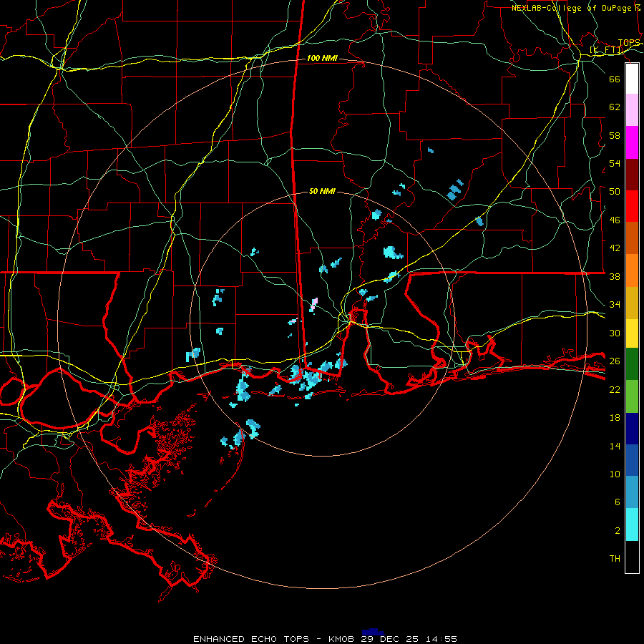Click the TH legend label
Viewport: 644px width, 644px height.
615,559
